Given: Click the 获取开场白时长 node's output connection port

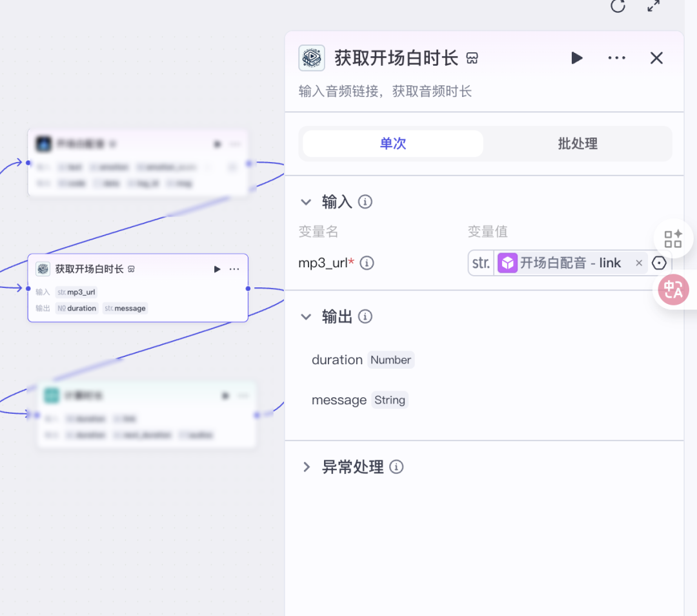Looking at the screenshot, I should 248,288.
